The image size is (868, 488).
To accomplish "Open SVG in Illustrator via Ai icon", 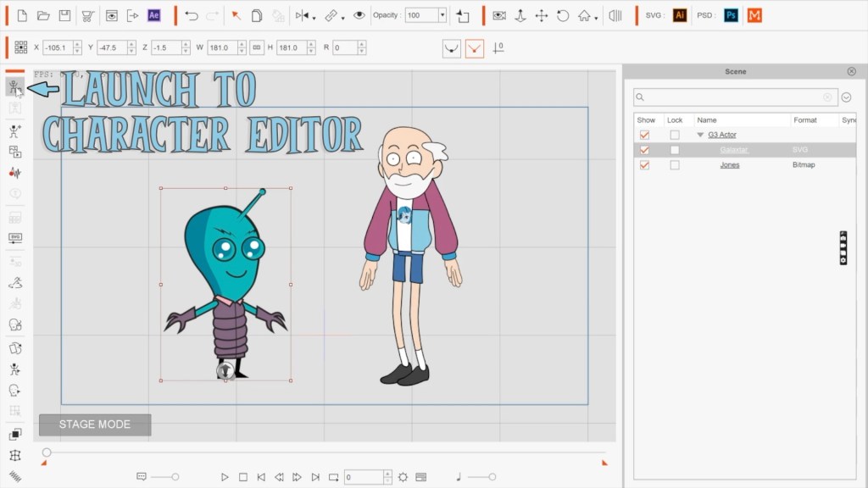I will (680, 15).
